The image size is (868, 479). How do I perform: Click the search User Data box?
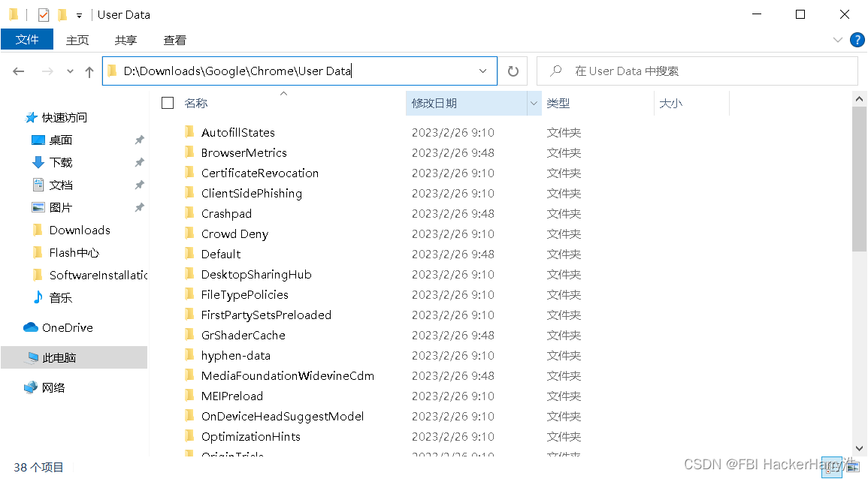point(697,71)
